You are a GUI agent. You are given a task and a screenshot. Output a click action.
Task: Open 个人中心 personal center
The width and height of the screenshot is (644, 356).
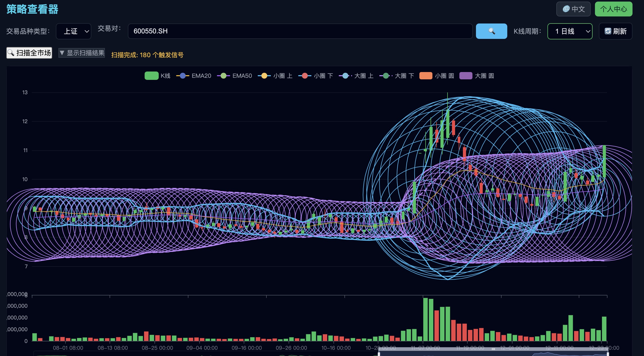click(x=613, y=9)
